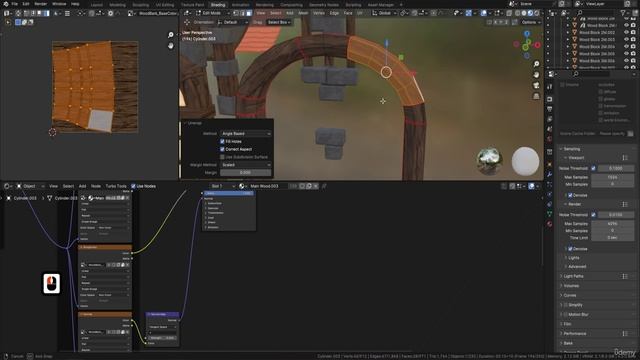Click the pan hand gizmo in 3D viewport

[536, 75]
